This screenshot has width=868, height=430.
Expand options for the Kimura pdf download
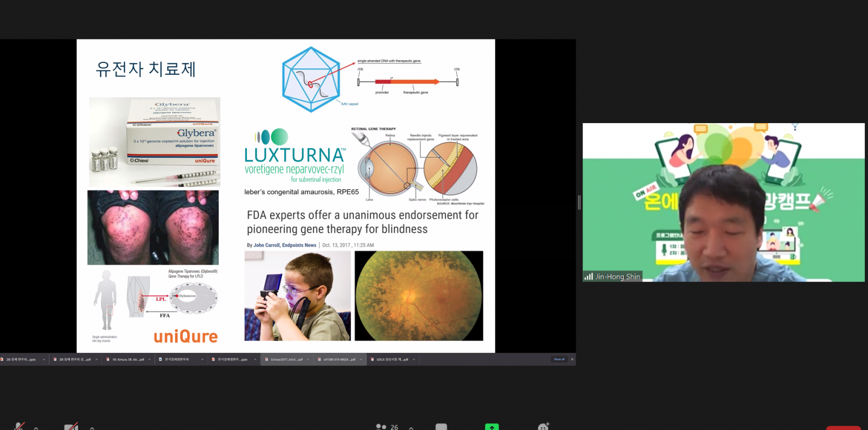click(150, 359)
